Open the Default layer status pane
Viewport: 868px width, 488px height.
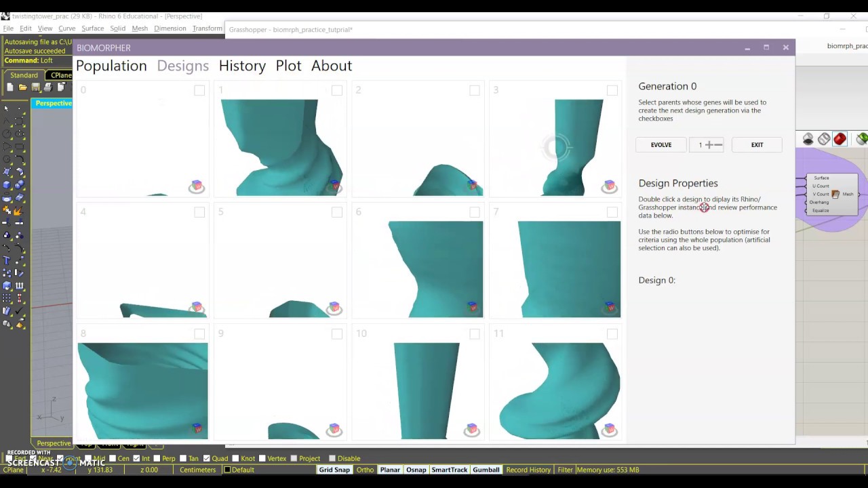(x=271, y=470)
